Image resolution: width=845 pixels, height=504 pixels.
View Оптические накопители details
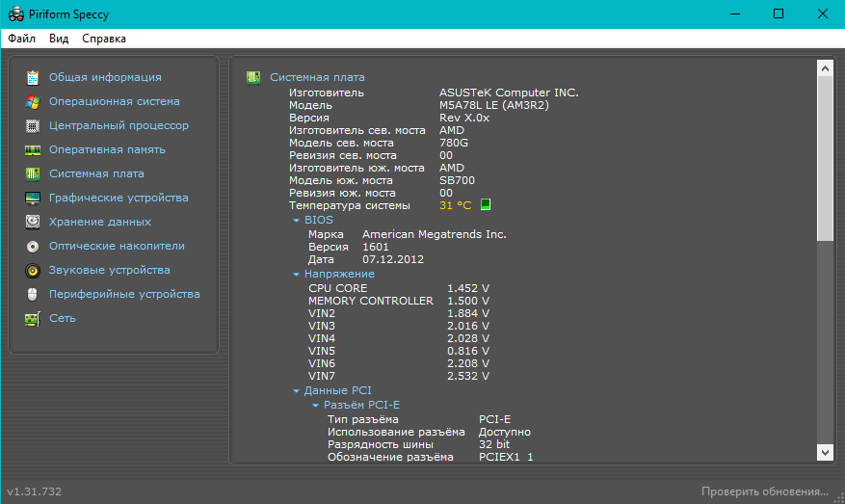click(117, 246)
